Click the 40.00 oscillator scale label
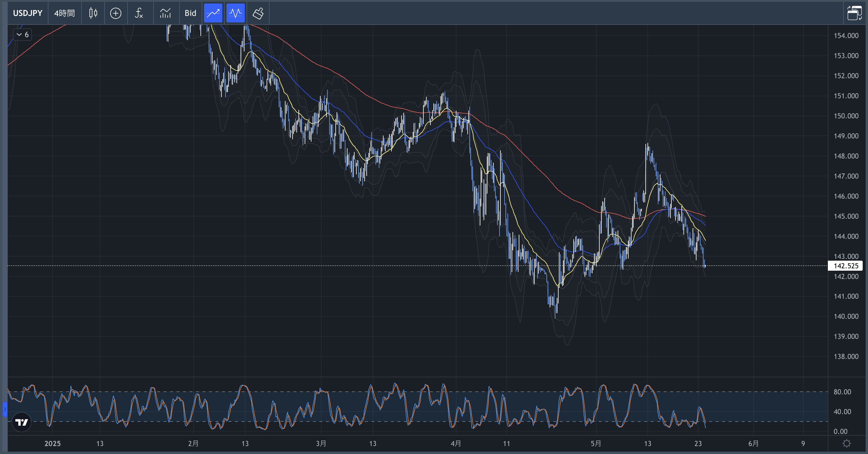 (842, 411)
